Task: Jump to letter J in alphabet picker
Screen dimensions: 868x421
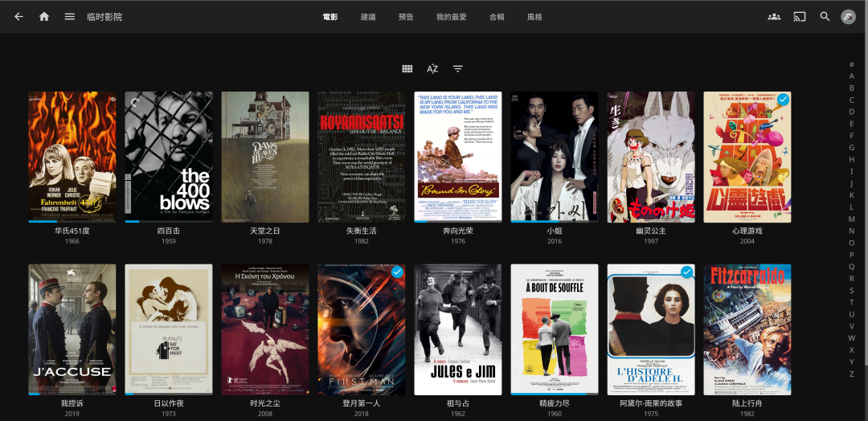Action: coord(851,183)
